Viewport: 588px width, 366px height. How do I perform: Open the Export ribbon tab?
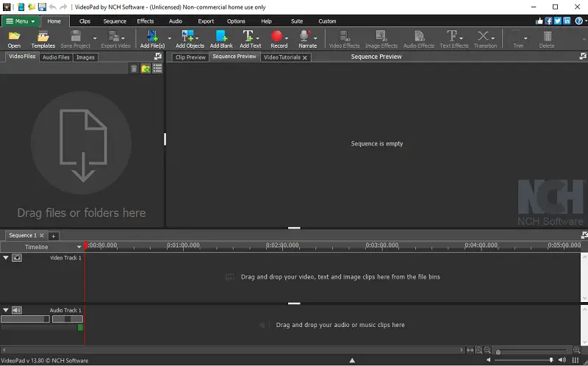click(x=206, y=21)
